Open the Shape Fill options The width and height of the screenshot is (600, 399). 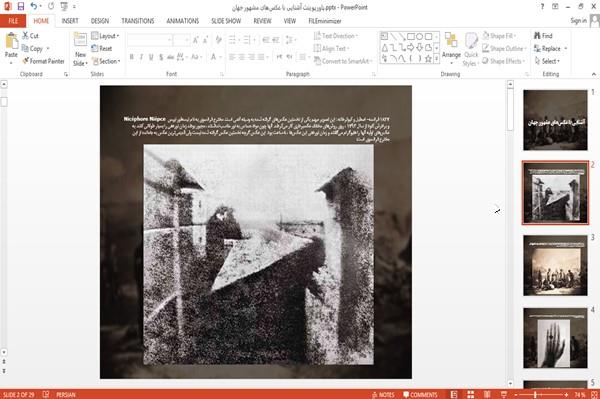pyautogui.click(x=499, y=36)
